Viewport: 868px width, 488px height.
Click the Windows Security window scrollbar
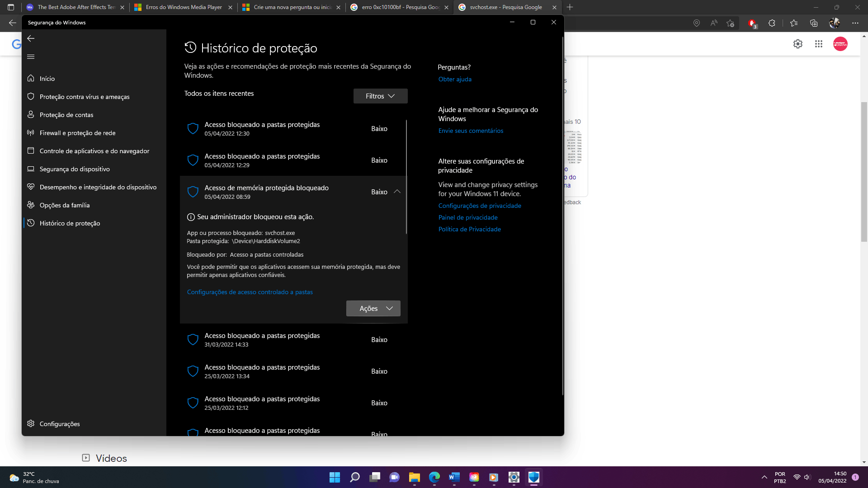[563, 216]
